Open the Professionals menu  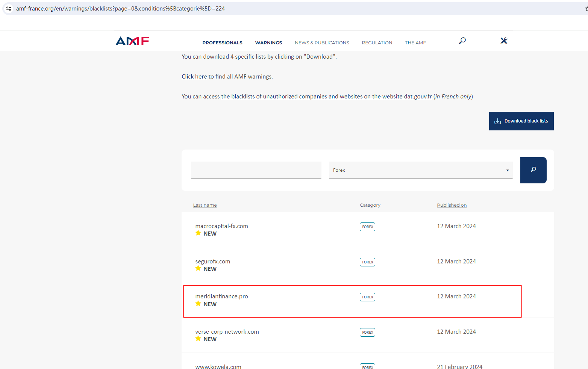(222, 43)
